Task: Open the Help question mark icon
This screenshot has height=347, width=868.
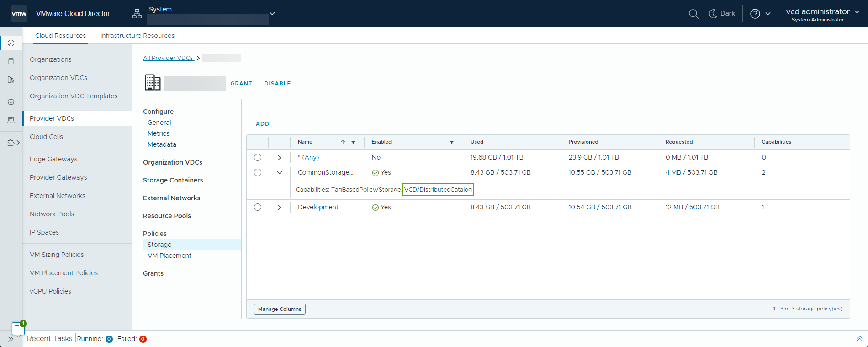Action: (x=755, y=14)
